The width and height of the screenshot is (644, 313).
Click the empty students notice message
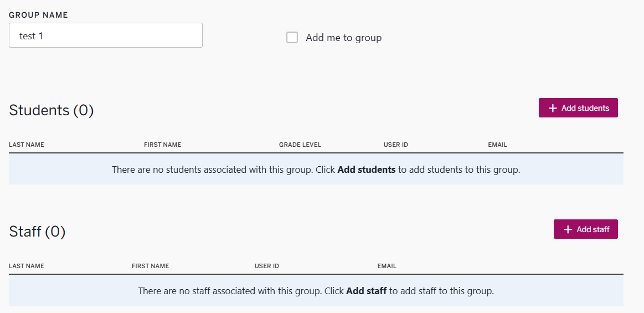316,170
